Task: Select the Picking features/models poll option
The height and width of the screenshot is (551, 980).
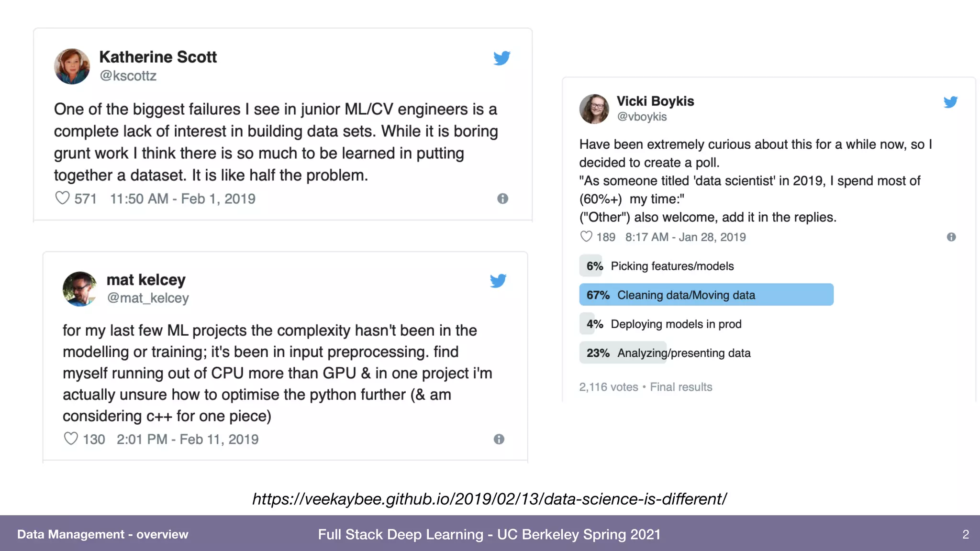Action: pos(657,266)
